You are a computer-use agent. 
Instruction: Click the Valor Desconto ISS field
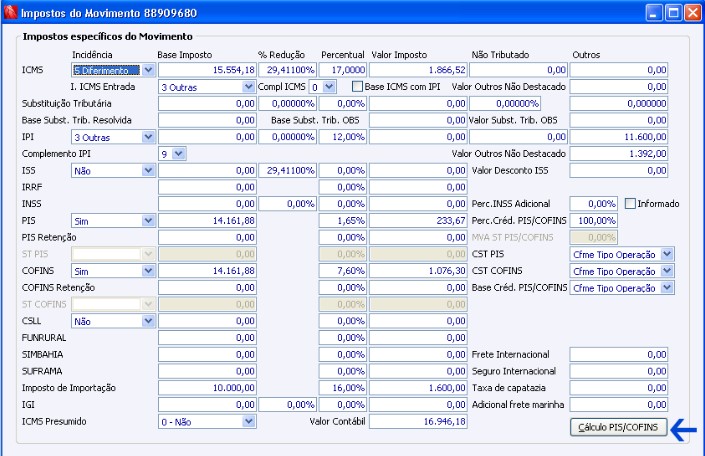[619, 170]
